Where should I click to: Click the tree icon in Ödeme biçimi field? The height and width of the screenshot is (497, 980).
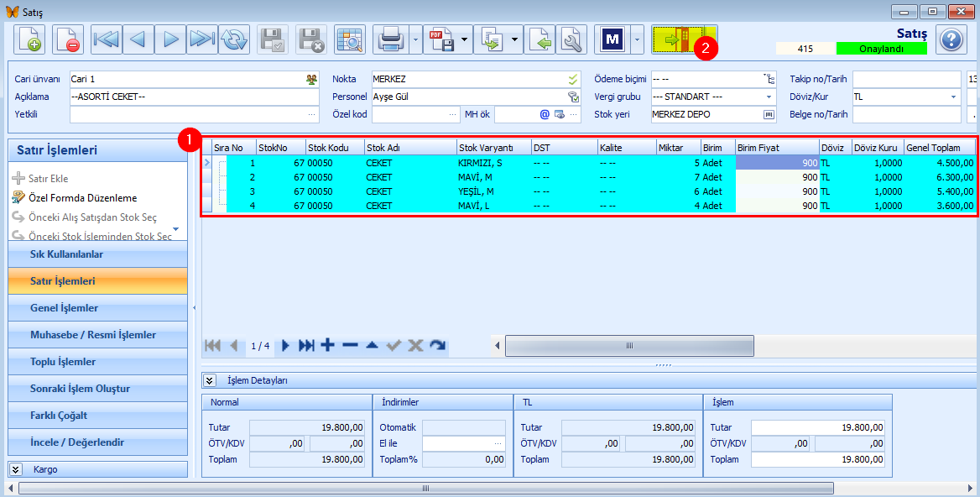[x=769, y=80]
